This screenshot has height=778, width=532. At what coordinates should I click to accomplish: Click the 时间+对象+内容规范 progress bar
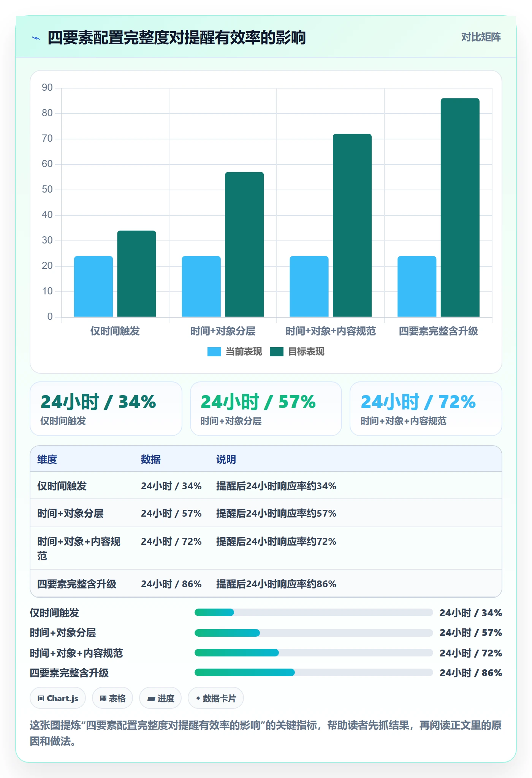point(314,653)
